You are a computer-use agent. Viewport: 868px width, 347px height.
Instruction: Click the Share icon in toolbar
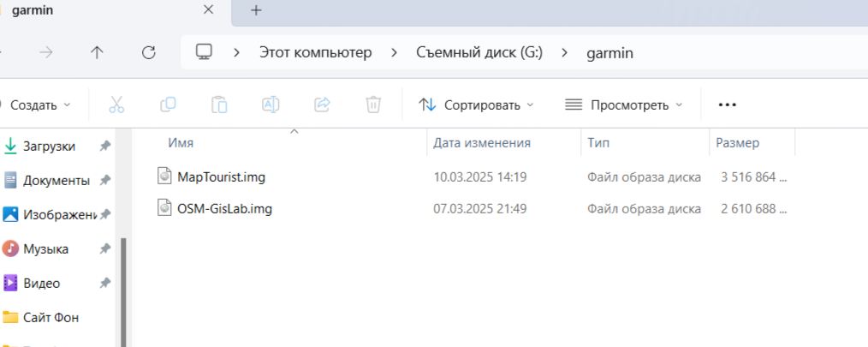pos(322,105)
